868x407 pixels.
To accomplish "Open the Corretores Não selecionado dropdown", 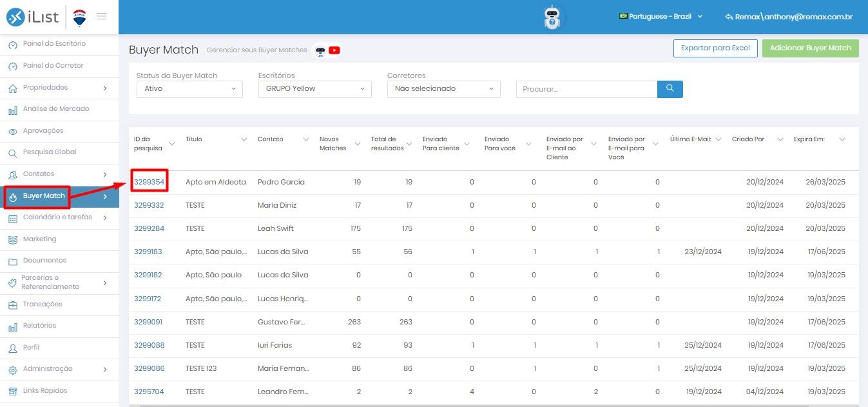I will [x=443, y=89].
